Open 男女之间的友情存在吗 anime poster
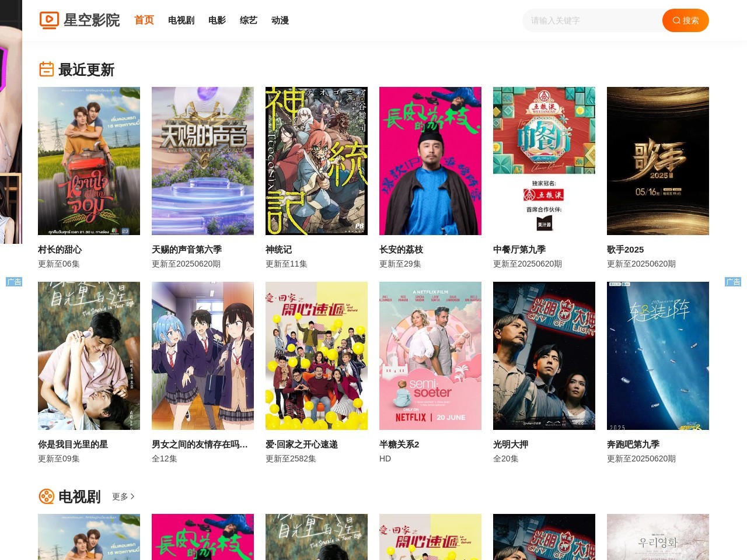 203,356
